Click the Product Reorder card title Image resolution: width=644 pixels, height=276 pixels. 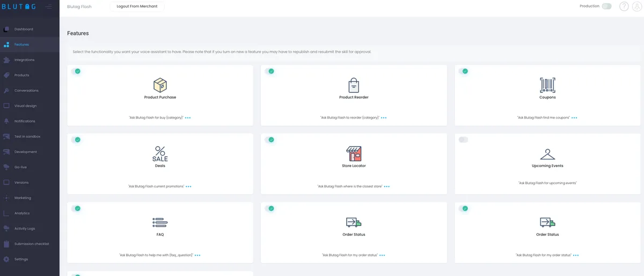click(x=354, y=97)
